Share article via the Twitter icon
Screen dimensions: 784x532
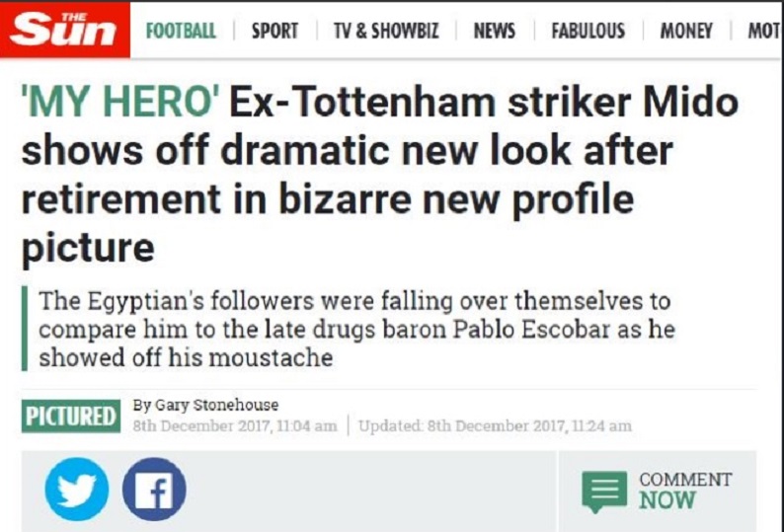pos(79,490)
